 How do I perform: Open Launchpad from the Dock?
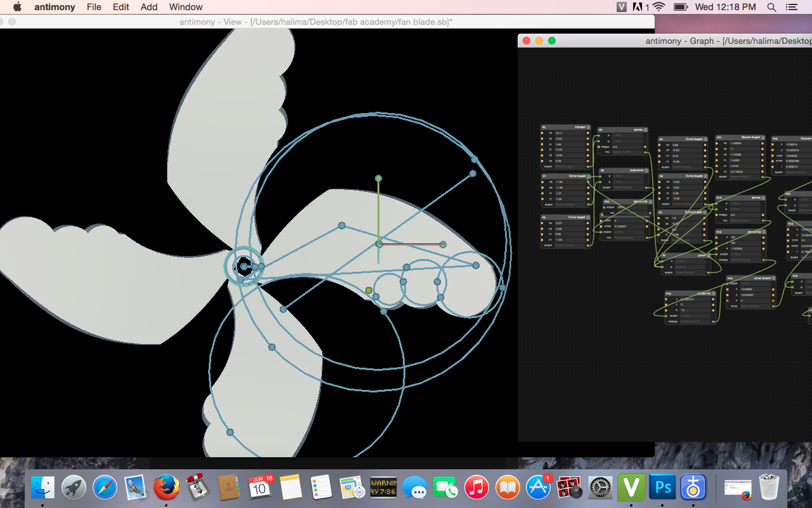(74, 488)
